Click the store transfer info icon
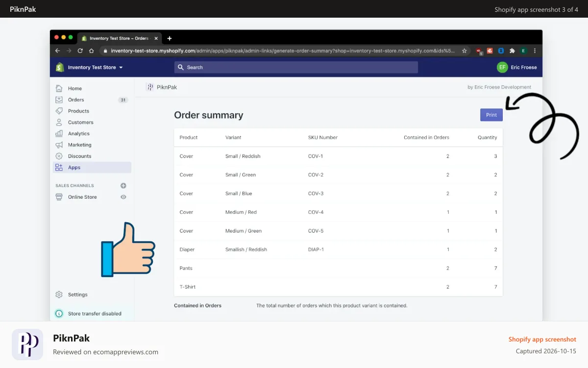588x368 pixels. (59, 314)
